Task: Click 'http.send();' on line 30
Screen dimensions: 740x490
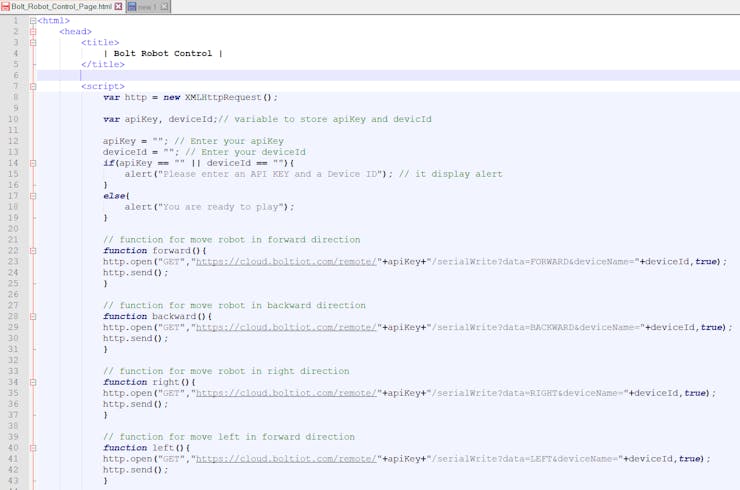Action: click(135, 338)
